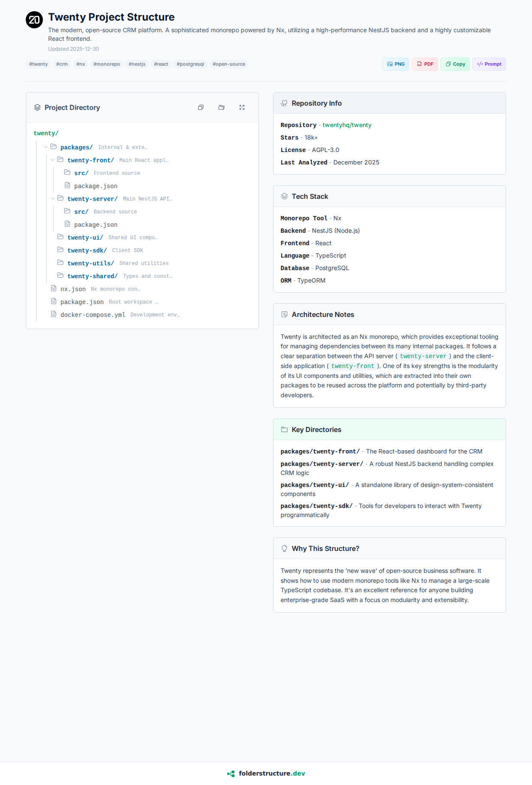Click the file icon beside nx.json
This screenshot has width=532, height=785.
(x=54, y=289)
